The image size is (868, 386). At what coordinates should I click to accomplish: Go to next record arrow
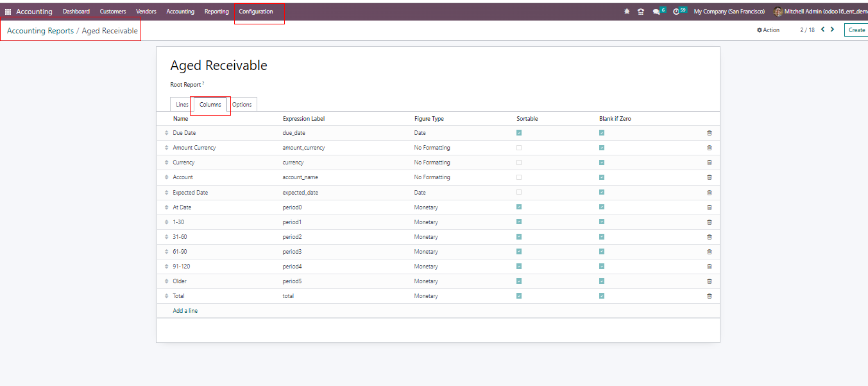coord(832,30)
